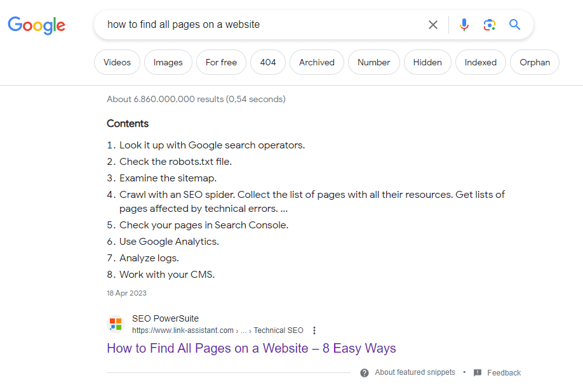Viewport: 583px width, 392px height.
Task: Filter results by For free
Action: (221, 62)
